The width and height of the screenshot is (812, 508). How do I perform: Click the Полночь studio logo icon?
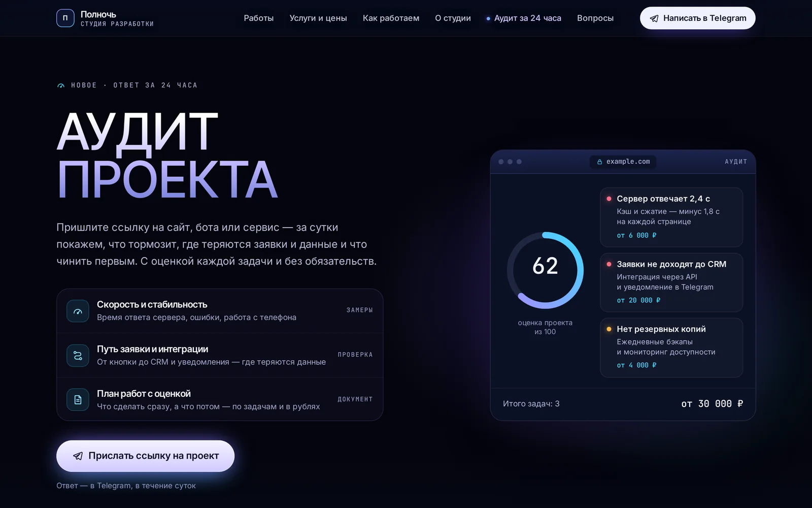coord(65,18)
